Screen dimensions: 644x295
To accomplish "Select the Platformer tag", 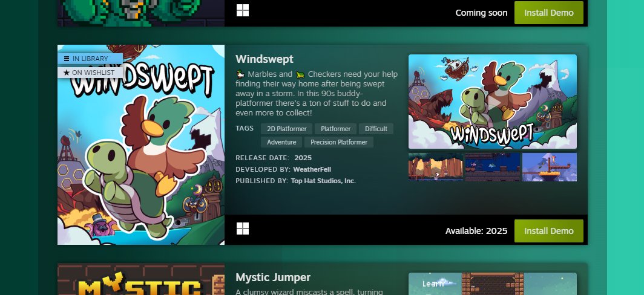I will coord(335,129).
